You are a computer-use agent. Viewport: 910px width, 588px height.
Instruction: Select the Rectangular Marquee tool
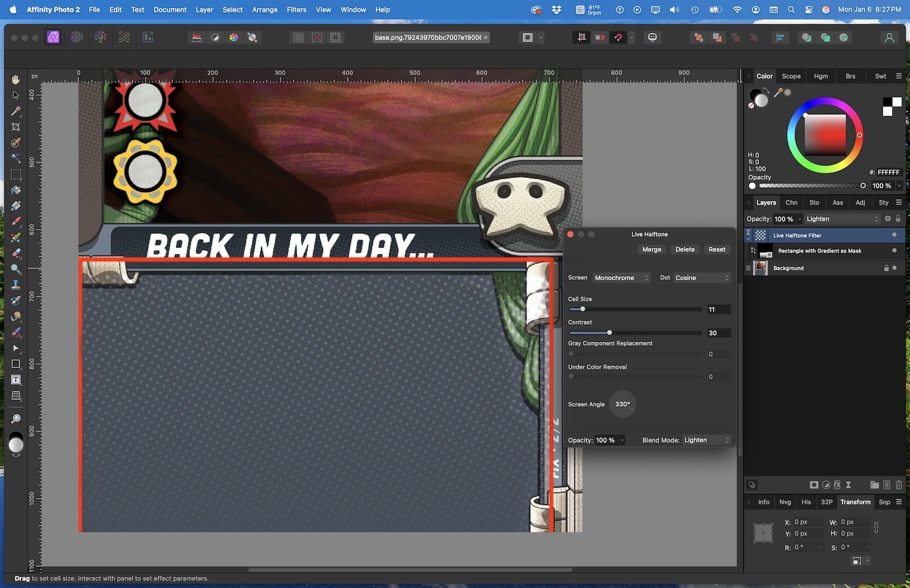(x=16, y=174)
